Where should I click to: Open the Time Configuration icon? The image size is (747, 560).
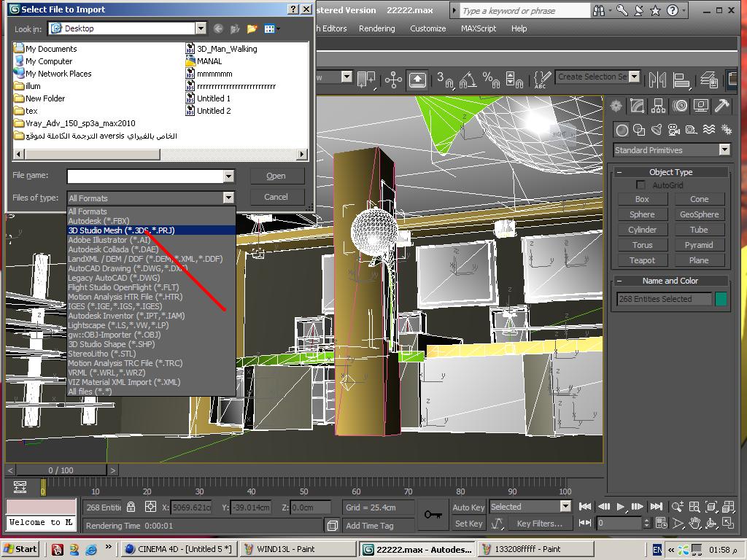point(662,524)
